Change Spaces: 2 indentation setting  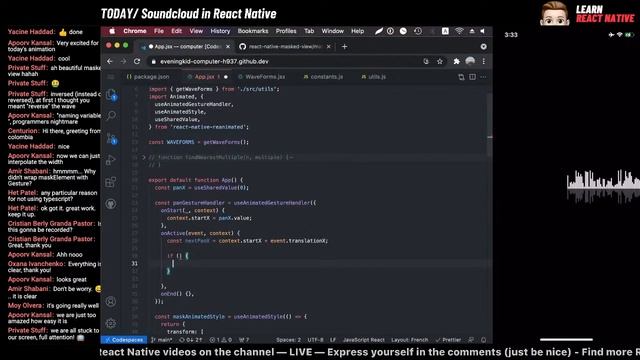point(288,340)
